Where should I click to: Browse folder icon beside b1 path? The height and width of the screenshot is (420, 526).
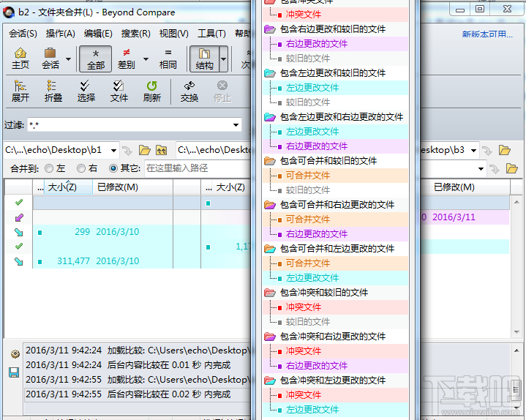click(x=145, y=150)
